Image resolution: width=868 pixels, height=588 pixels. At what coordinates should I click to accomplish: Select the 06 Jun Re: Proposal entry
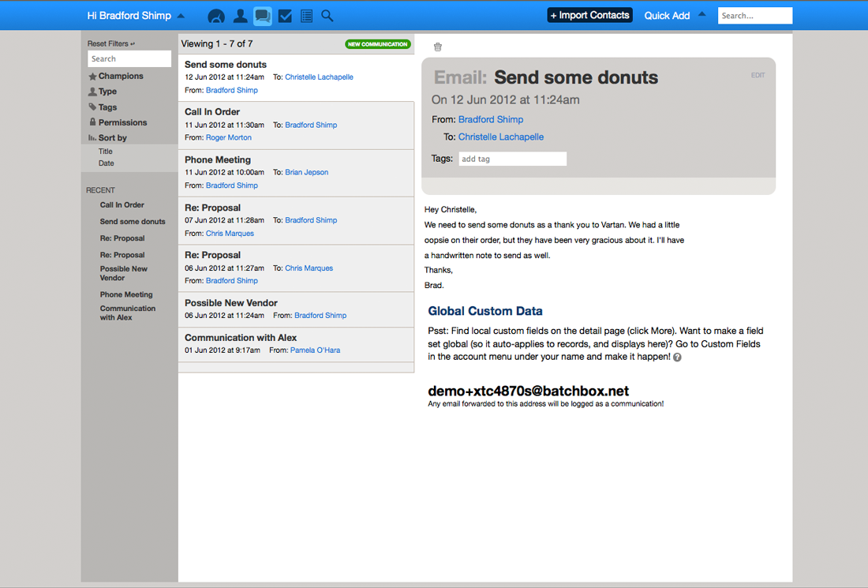tap(296, 268)
